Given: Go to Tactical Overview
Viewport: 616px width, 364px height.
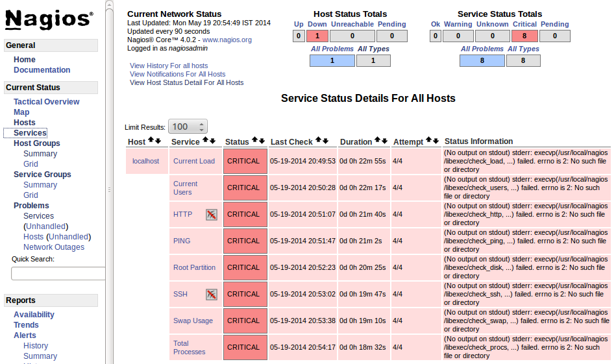Looking at the screenshot, I should point(46,102).
